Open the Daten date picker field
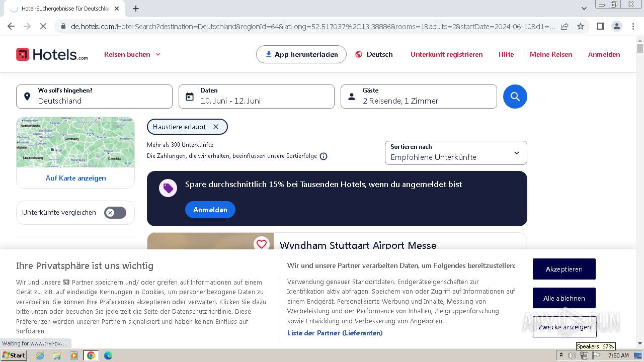This screenshot has height=362, width=644. [x=257, y=97]
